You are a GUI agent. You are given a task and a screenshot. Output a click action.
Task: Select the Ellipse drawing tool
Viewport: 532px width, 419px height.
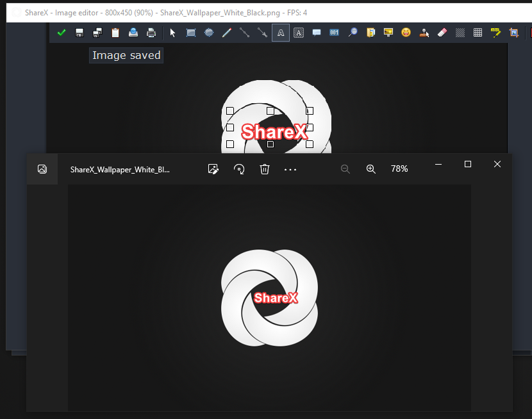coord(209,33)
